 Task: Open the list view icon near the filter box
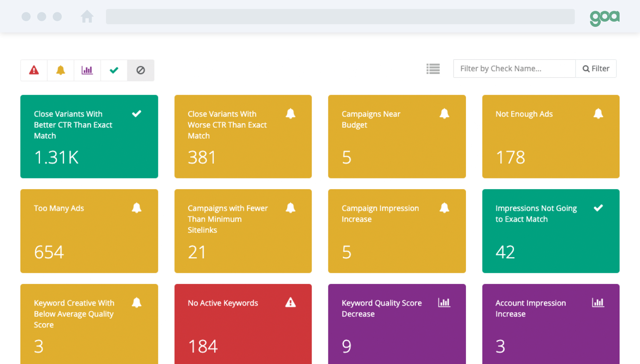[433, 68]
